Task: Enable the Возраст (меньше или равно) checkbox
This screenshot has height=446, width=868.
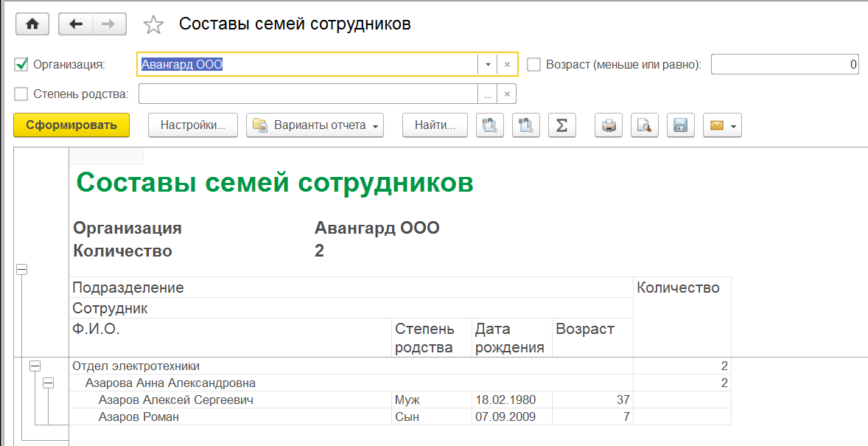Action: (534, 64)
